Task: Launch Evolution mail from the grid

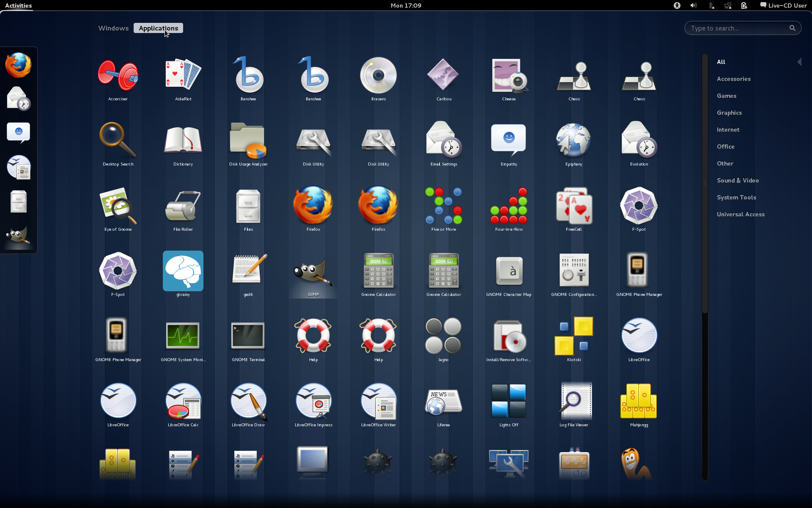Action: (x=639, y=145)
